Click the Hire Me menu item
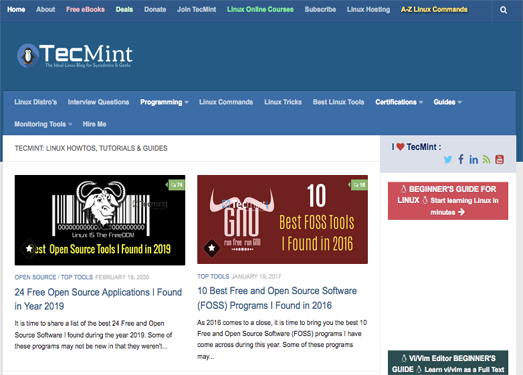 tap(94, 124)
